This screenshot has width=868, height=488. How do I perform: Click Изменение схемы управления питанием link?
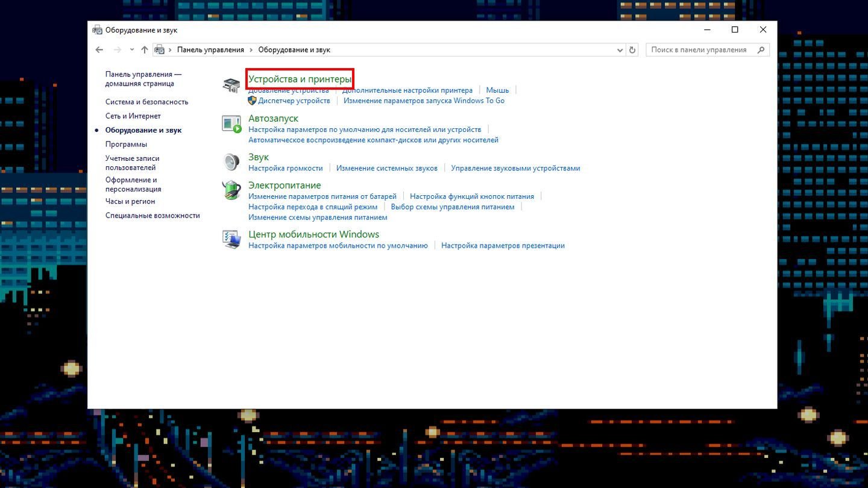click(318, 217)
